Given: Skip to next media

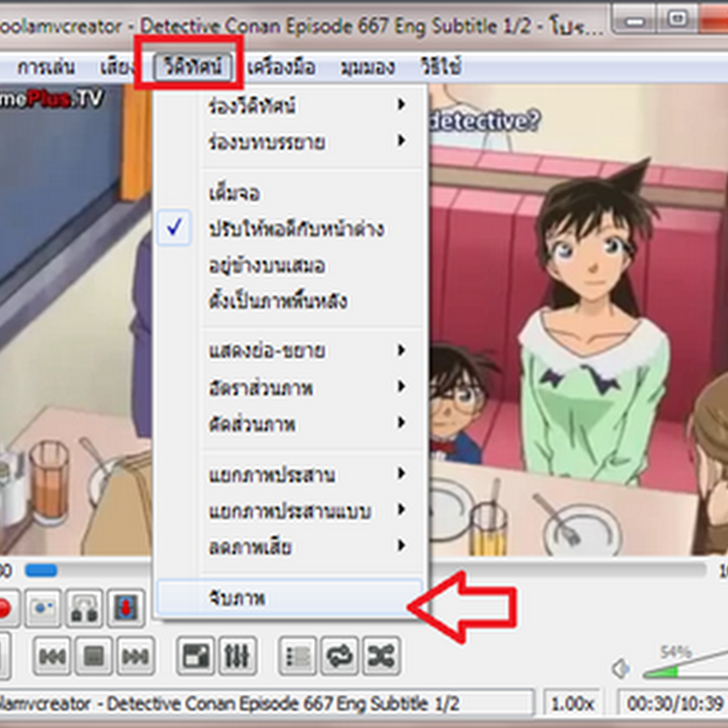Looking at the screenshot, I should point(135,656).
